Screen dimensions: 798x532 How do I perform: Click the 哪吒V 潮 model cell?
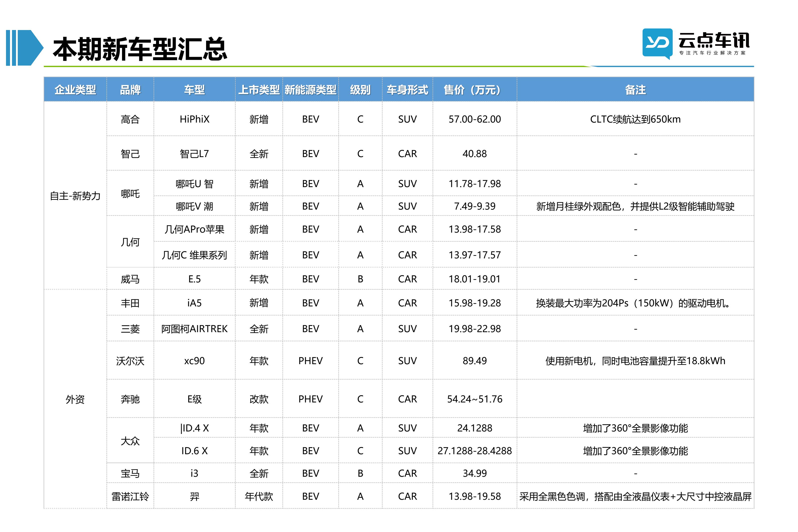[194, 206]
